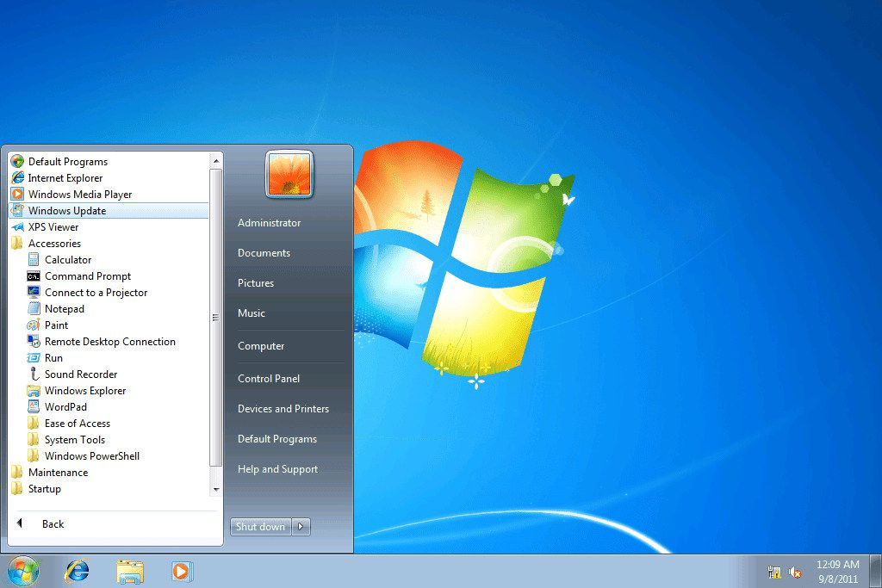Launch Windows Media Player from the taskbar

point(181,570)
